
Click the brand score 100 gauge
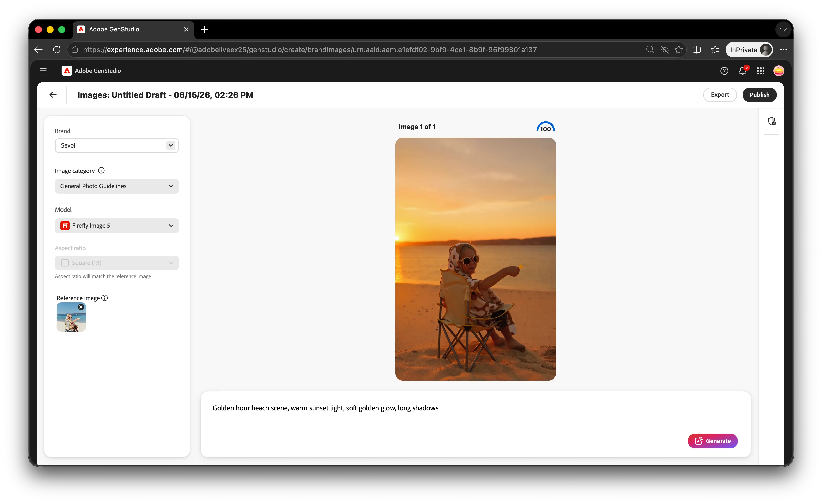(545, 127)
